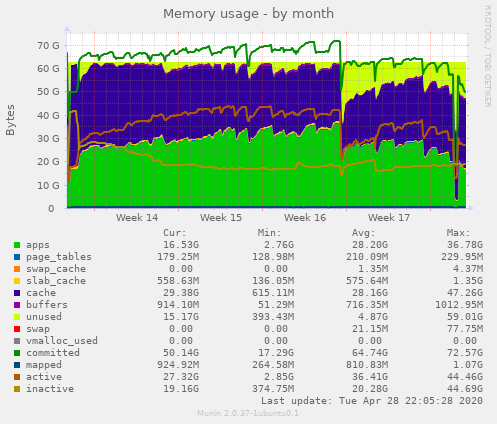Click the '70 G' y-axis label
The image size is (497, 424).
pos(48,46)
